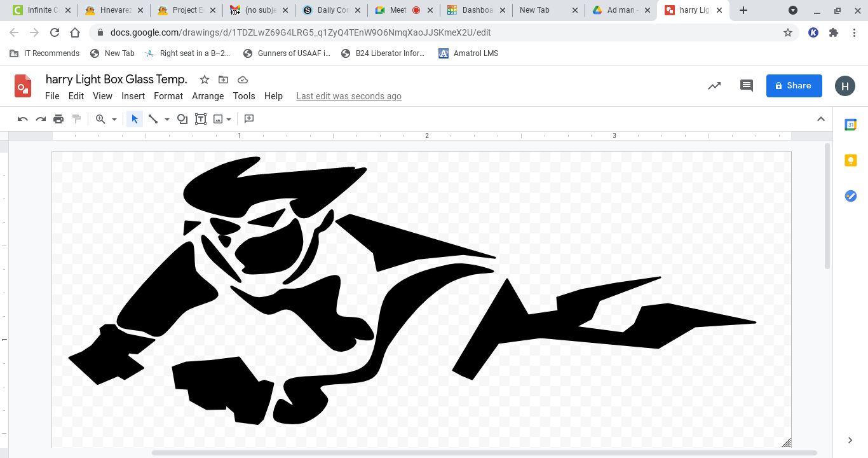Click the browser Back button
The image size is (868, 458).
pos(14,32)
